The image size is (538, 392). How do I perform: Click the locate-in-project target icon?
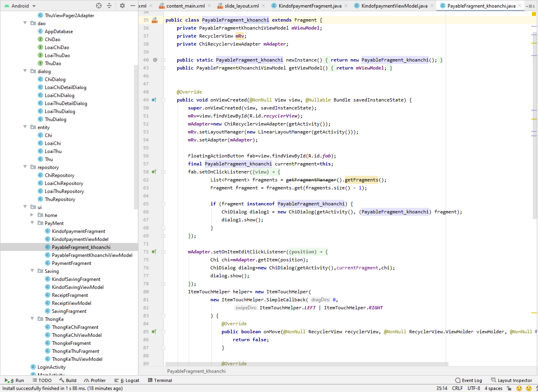click(99, 6)
